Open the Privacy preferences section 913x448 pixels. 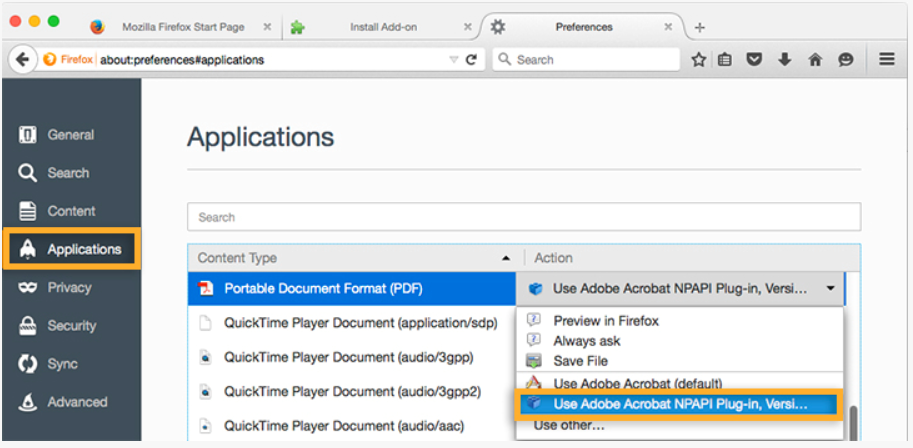[x=69, y=288]
